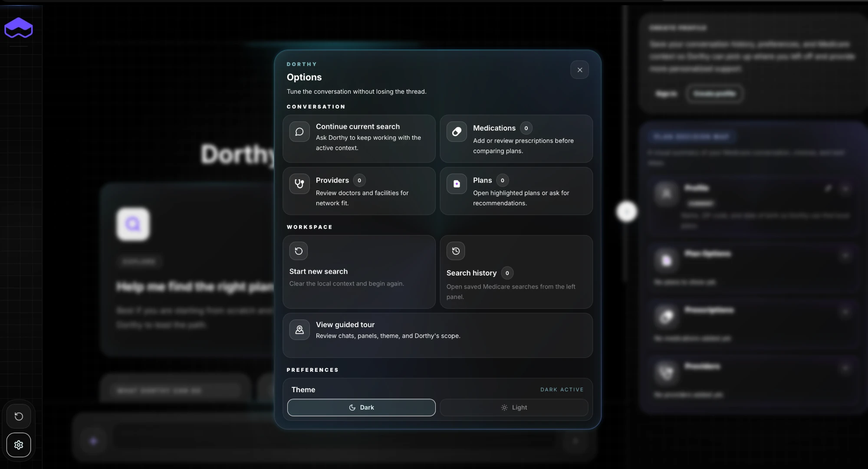Click the history clock icon above Search history

[x=456, y=251]
